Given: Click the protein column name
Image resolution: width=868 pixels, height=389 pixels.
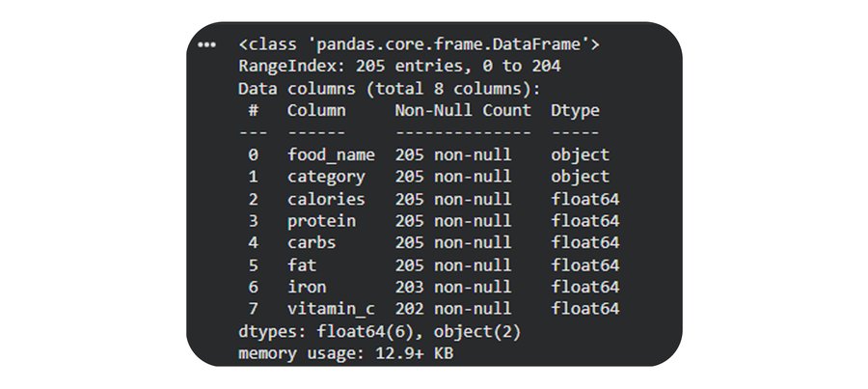Looking at the screenshot, I should pos(321,221).
